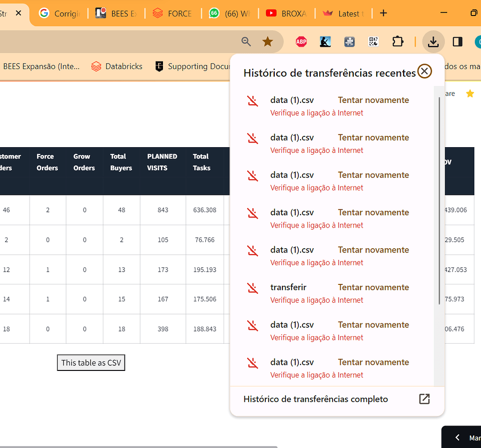The image size is (481, 448).
Task: Click the zoom magnifier icon in address bar
Action: 246,42
